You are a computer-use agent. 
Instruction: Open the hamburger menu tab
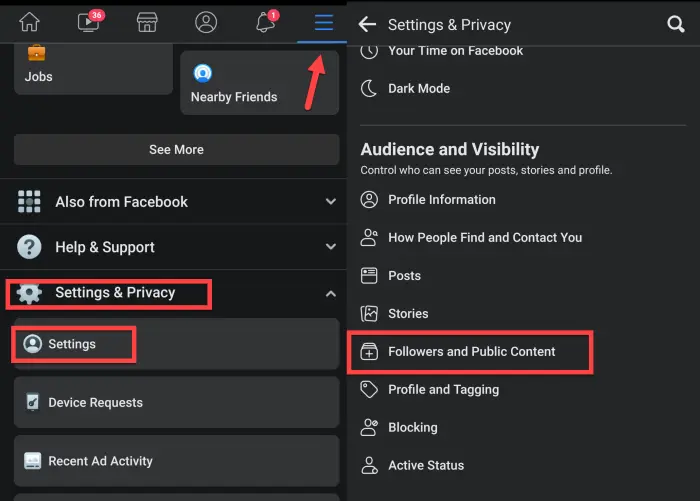pyautogui.click(x=323, y=22)
